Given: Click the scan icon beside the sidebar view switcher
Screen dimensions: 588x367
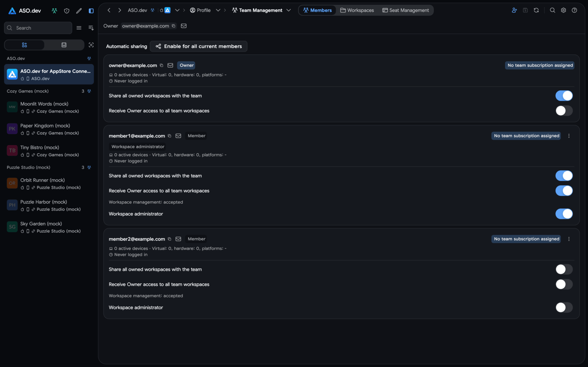Looking at the screenshot, I should click(x=91, y=45).
